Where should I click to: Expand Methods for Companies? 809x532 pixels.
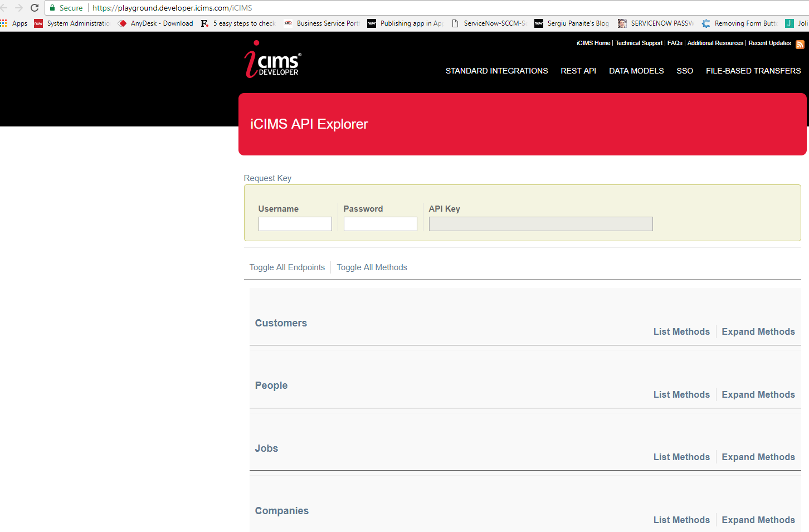tap(758, 520)
